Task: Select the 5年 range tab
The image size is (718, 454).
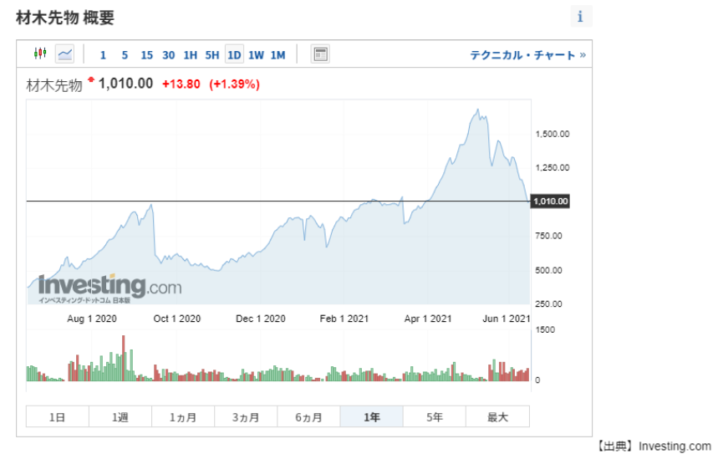Action: [435, 417]
